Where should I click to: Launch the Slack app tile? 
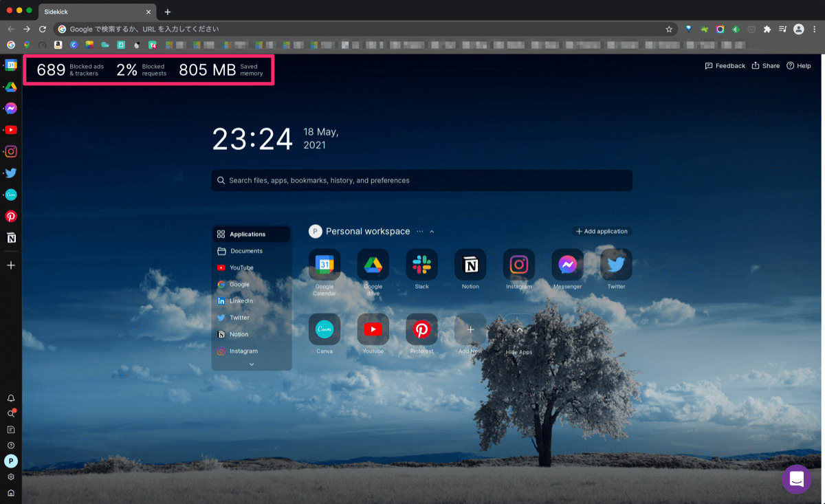point(422,265)
